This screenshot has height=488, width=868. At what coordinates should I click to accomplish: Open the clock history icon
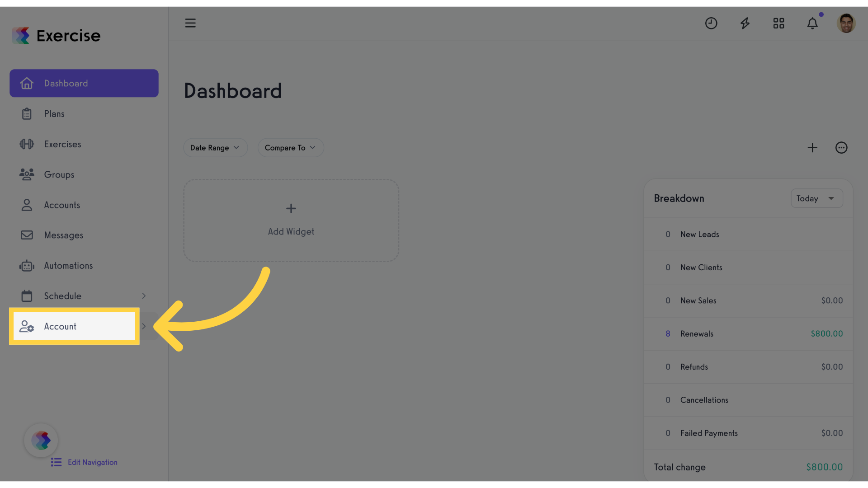pyautogui.click(x=711, y=23)
